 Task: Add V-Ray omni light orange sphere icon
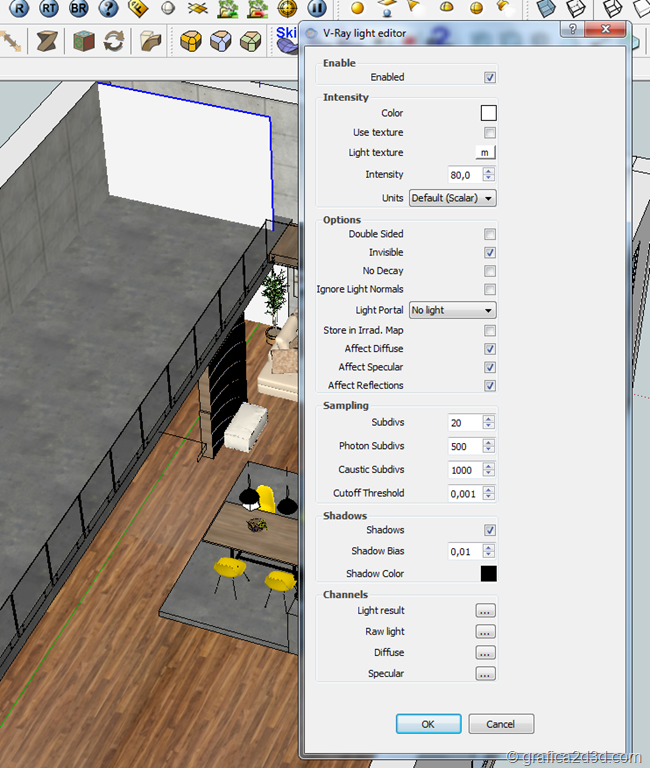[x=358, y=8]
